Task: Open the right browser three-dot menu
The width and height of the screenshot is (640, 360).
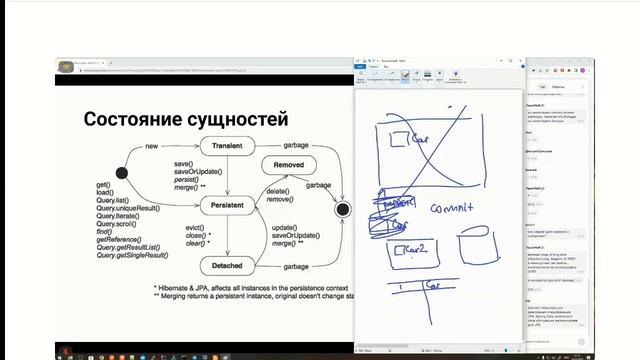Action: (589, 70)
